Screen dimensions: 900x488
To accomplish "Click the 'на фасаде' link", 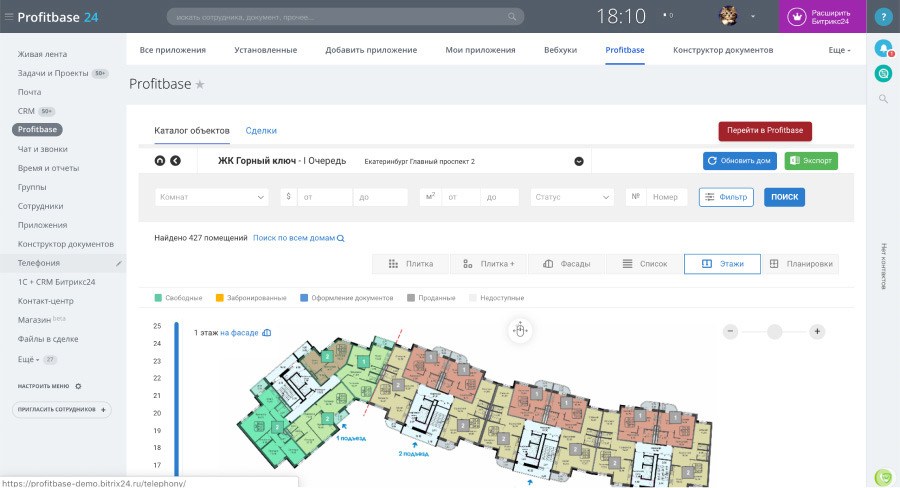I will click(239, 333).
